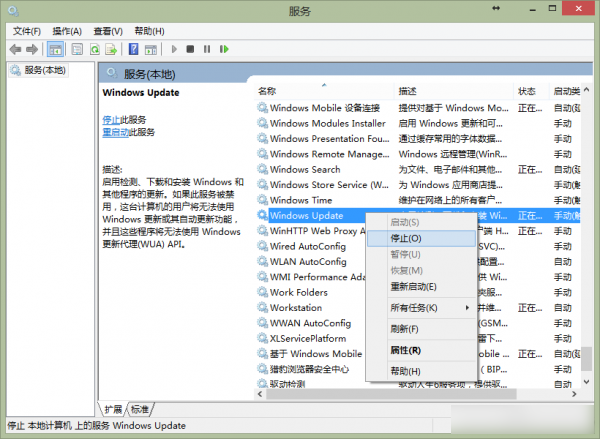Image resolution: width=600 pixels, height=439 pixels.
Task: Click the 重启动 service link
Action: point(116,132)
